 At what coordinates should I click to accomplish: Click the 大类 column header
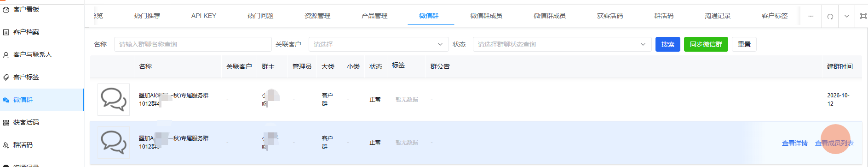(328, 66)
